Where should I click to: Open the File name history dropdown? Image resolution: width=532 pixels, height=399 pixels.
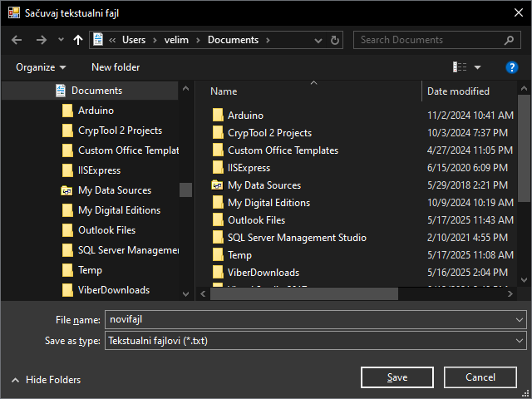point(520,319)
